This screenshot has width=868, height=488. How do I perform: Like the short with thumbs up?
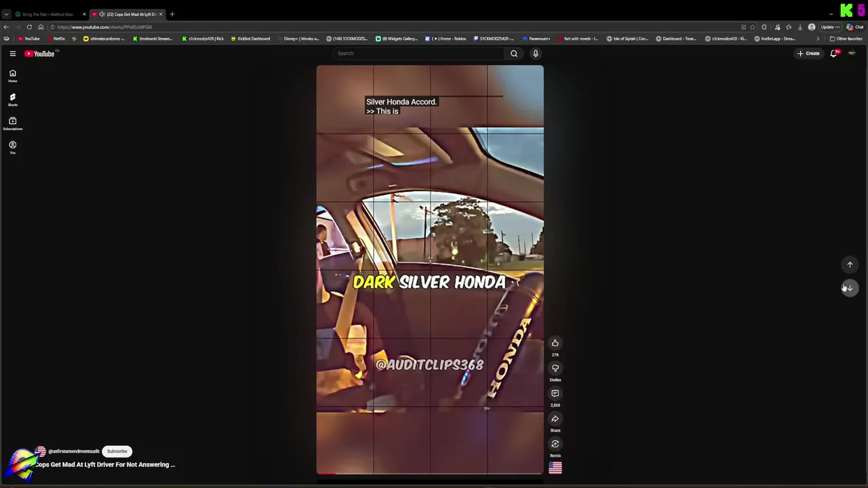[555, 343]
